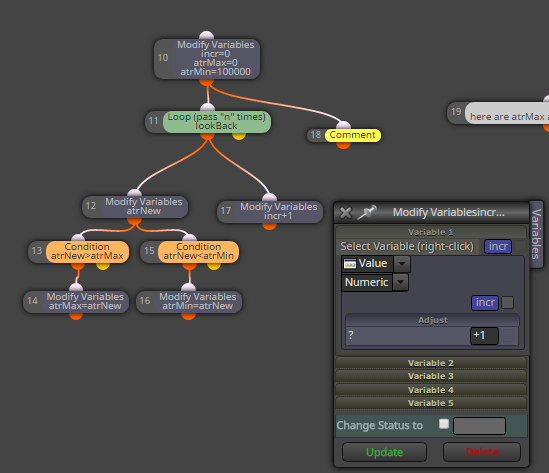The image size is (549, 473).
Task: Open the Numeric type dropdown arrow
Action: coord(401,282)
